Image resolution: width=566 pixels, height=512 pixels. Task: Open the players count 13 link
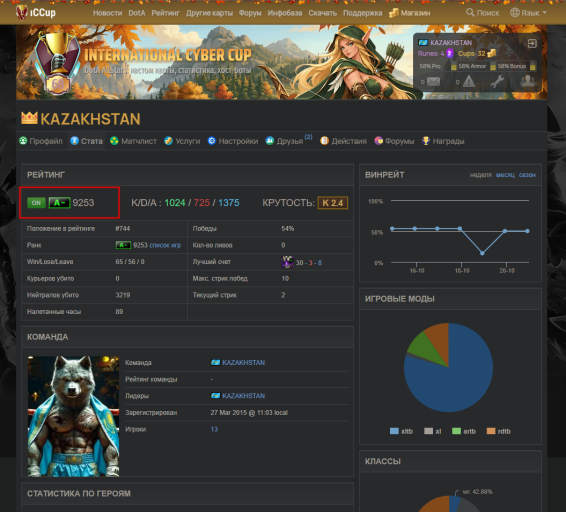214,429
